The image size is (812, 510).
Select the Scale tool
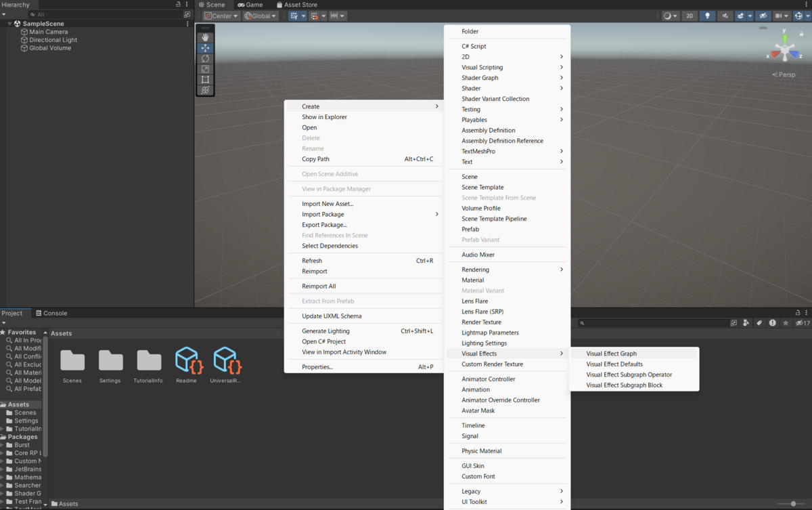(205, 69)
